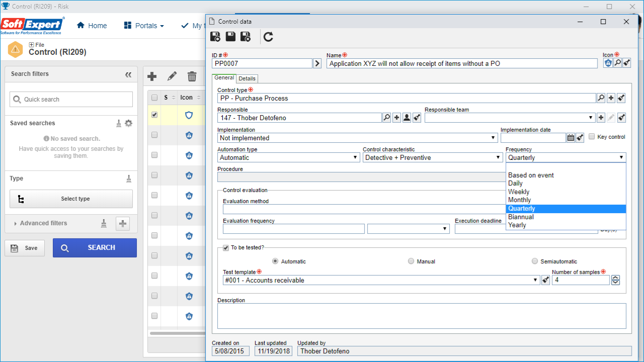Increase Number of samples with the stepper
The width and height of the screenshot is (644, 362).
[x=615, y=278]
